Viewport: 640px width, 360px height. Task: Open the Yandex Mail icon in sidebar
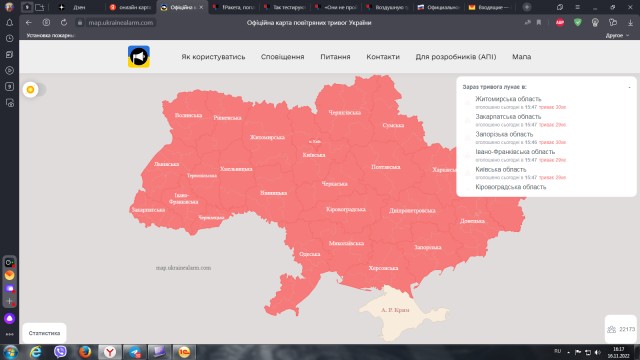(9, 275)
